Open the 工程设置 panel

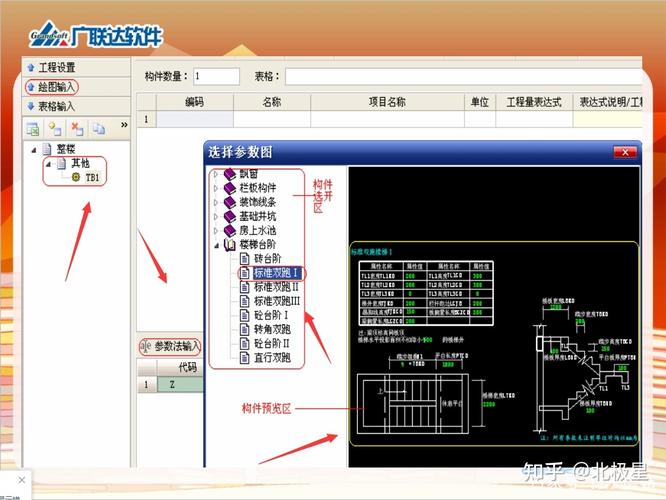click(56, 68)
